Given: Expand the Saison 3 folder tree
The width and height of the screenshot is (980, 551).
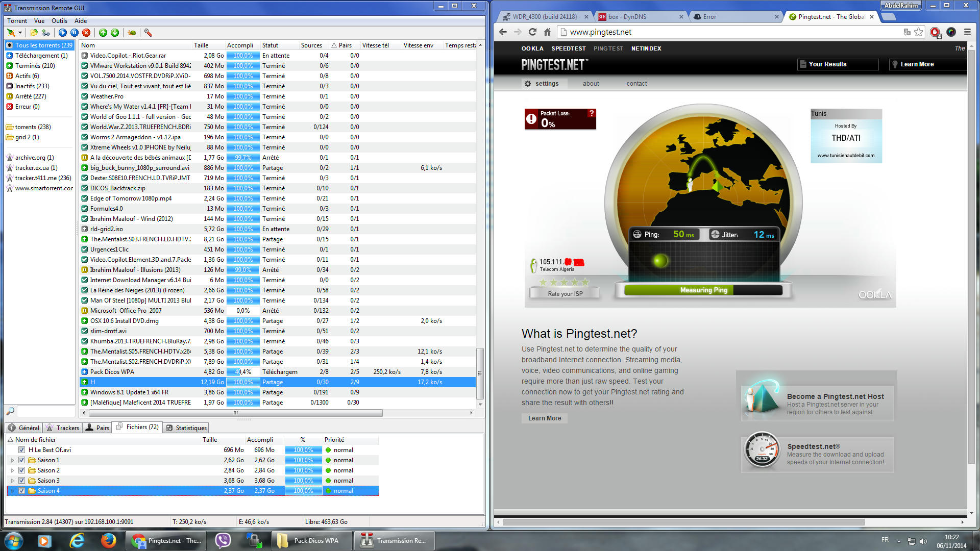Looking at the screenshot, I should point(12,481).
